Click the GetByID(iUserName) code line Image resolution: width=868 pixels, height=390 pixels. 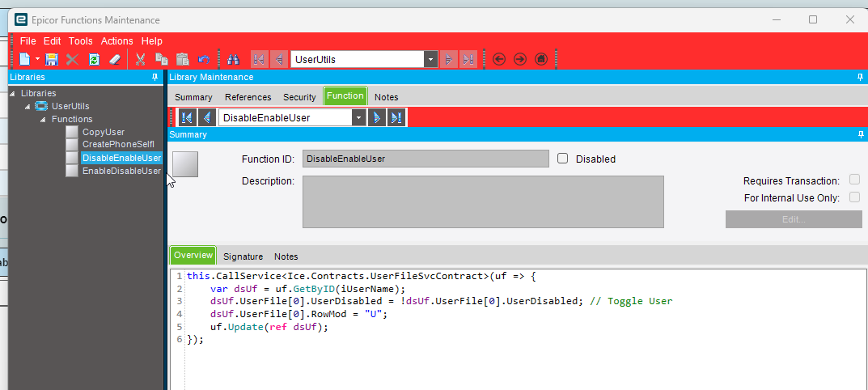tap(307, 289)
